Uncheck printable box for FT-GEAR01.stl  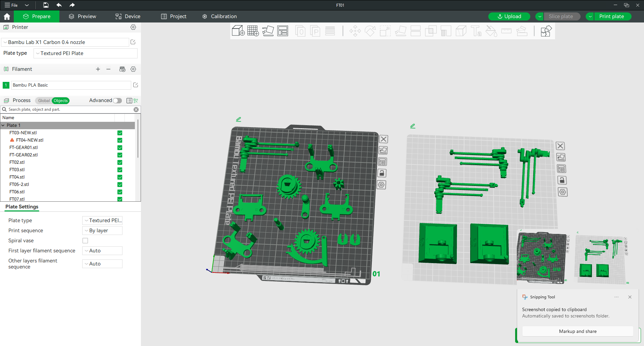[120, 148]
